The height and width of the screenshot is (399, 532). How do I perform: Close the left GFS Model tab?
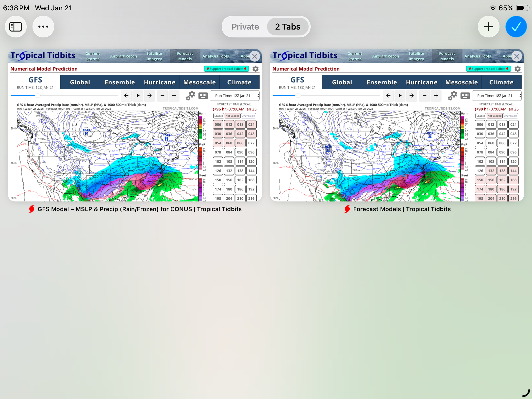pos(255,56)
